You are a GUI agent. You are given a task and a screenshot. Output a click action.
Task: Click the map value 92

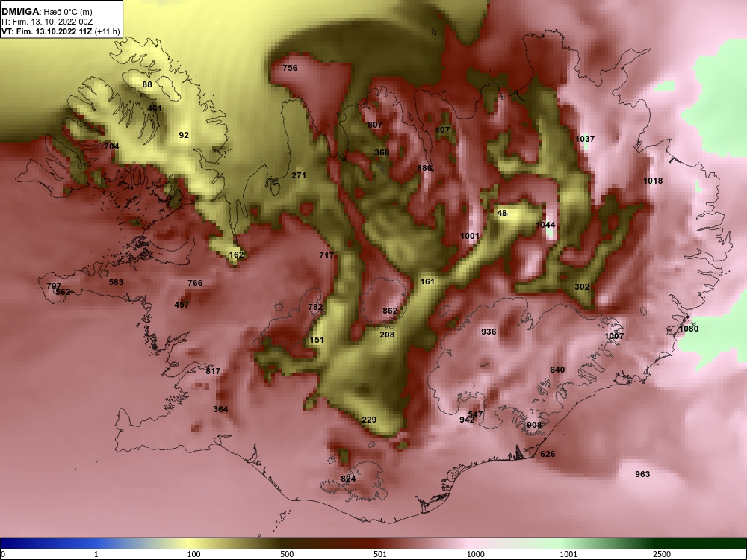pyautogui.click(x=184, y=135)
